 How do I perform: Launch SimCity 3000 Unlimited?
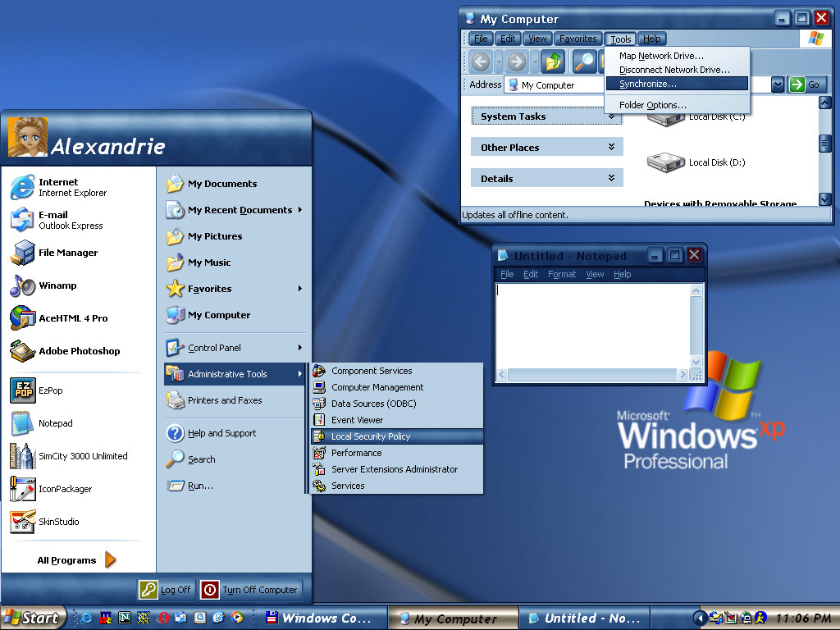(x=78, y=456)
